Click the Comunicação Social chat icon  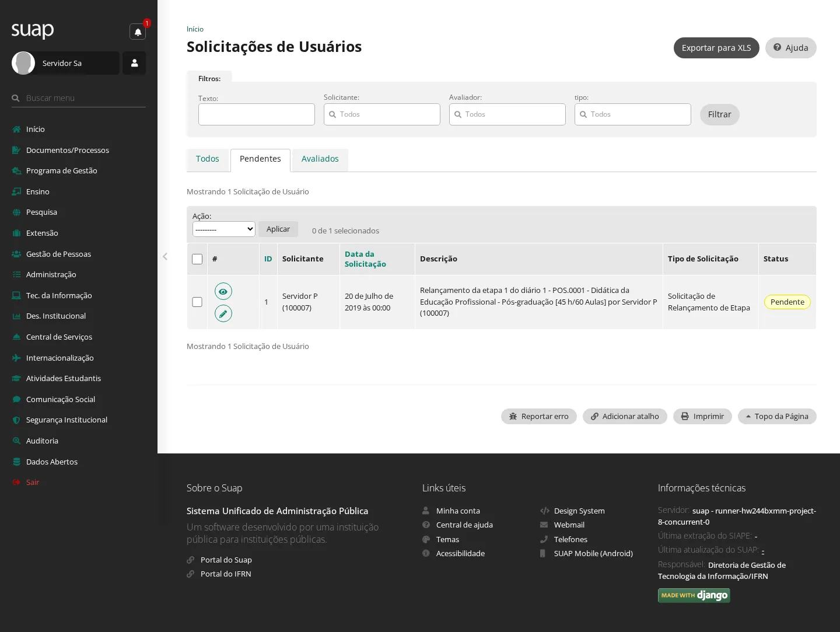coord(16,400)
